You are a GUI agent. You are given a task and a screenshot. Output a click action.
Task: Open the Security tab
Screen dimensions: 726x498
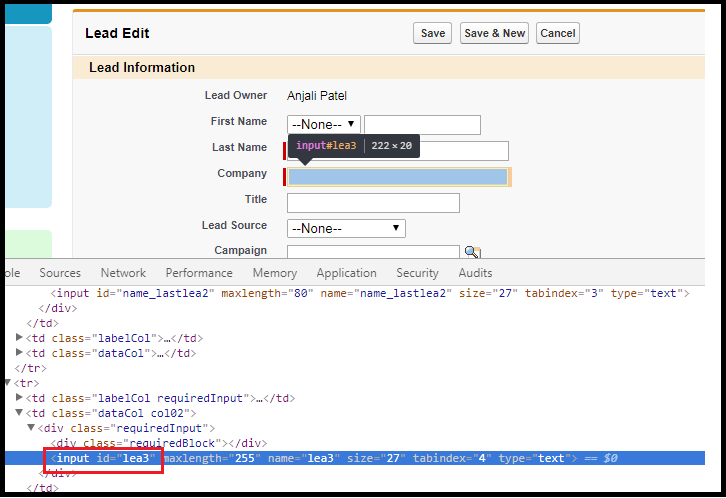pyautogui.click(x=417, y=273)
